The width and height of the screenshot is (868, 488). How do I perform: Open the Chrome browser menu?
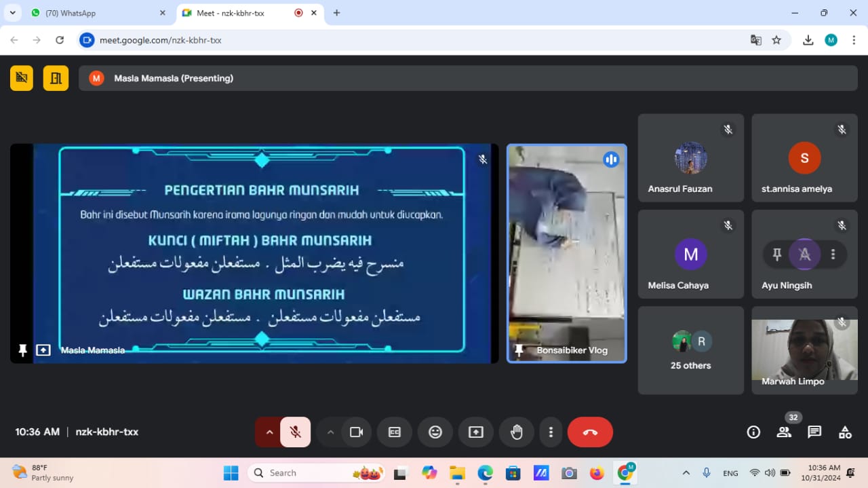[x=854, y=40]
